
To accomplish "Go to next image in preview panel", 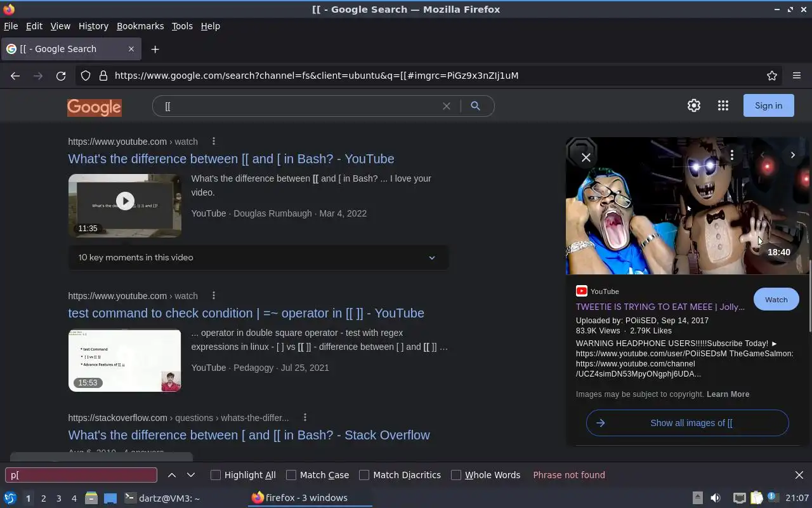I will tap(793, 155).
